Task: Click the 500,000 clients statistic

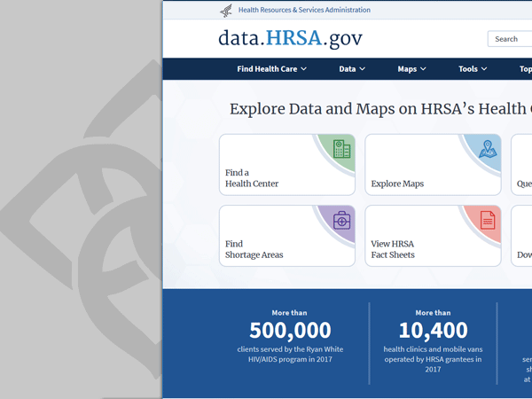Action: pos(290,330)
